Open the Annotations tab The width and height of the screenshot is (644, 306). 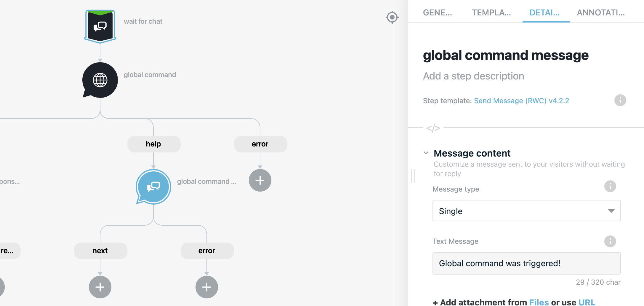pos(601,12)
